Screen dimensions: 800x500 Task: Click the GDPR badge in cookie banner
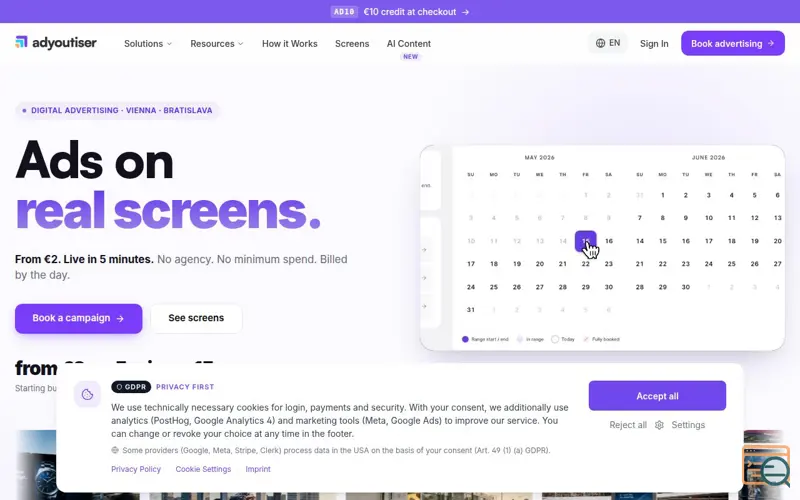tap(131, 387)
